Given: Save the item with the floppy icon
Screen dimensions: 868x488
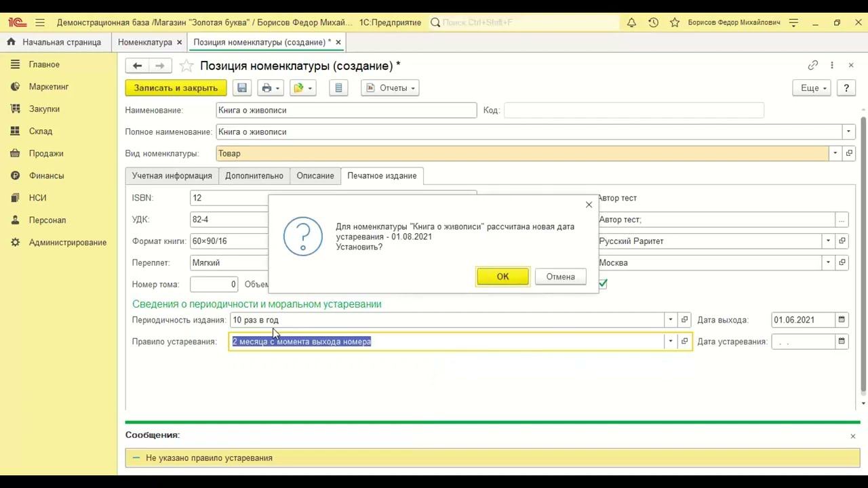Looking at the screenshot, I should (242, 88).
